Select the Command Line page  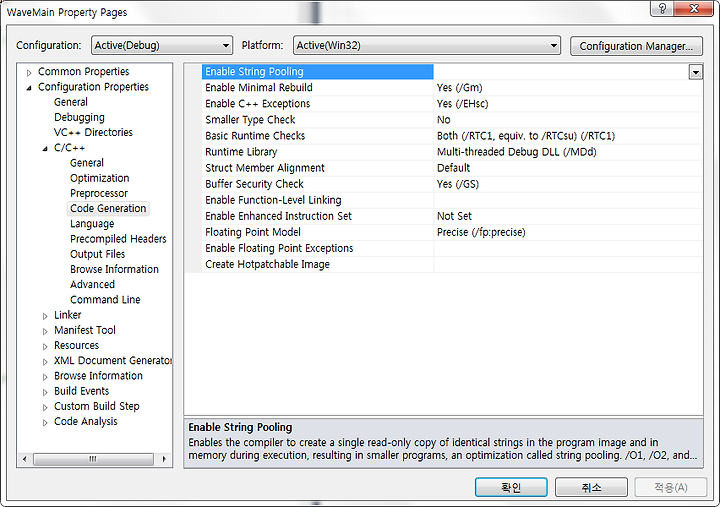point(105,299)
